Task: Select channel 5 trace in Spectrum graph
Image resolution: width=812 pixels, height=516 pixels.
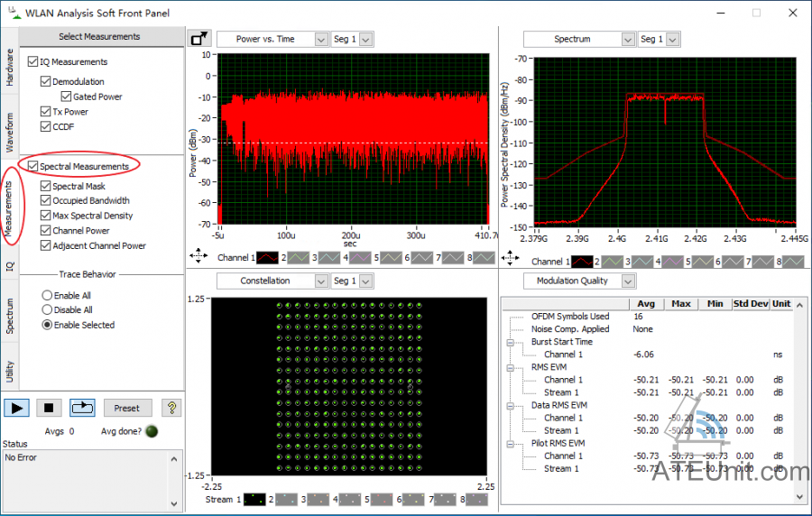Action: [703, 262]
